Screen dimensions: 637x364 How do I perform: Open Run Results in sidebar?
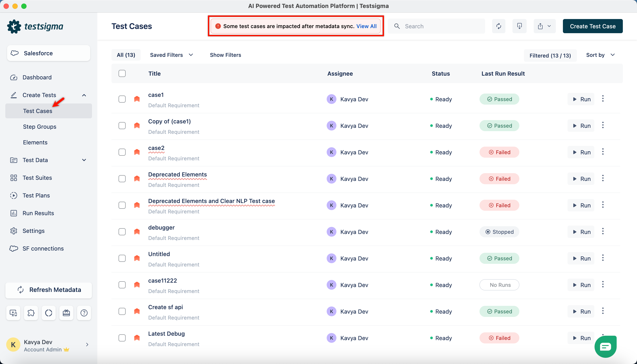click(38, 213)
